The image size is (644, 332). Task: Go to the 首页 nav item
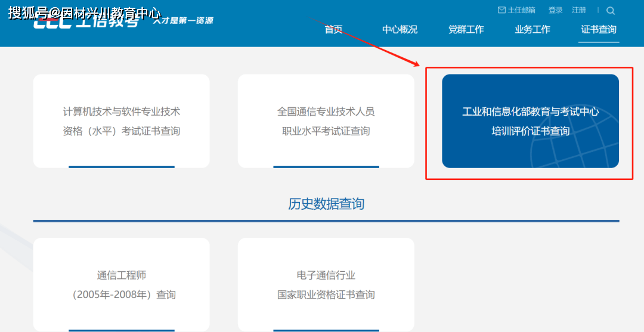point(333,30)
